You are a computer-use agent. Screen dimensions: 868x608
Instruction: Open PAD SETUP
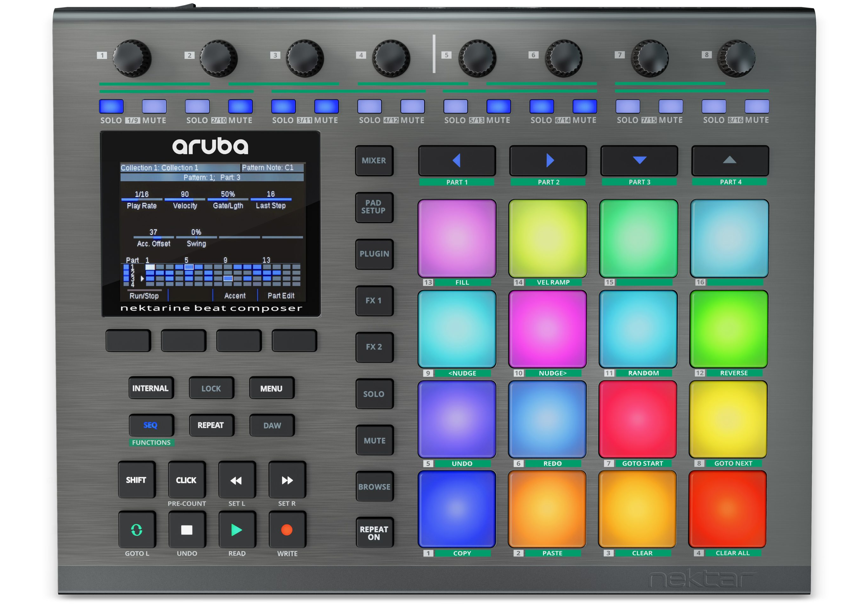pos(374,207)
